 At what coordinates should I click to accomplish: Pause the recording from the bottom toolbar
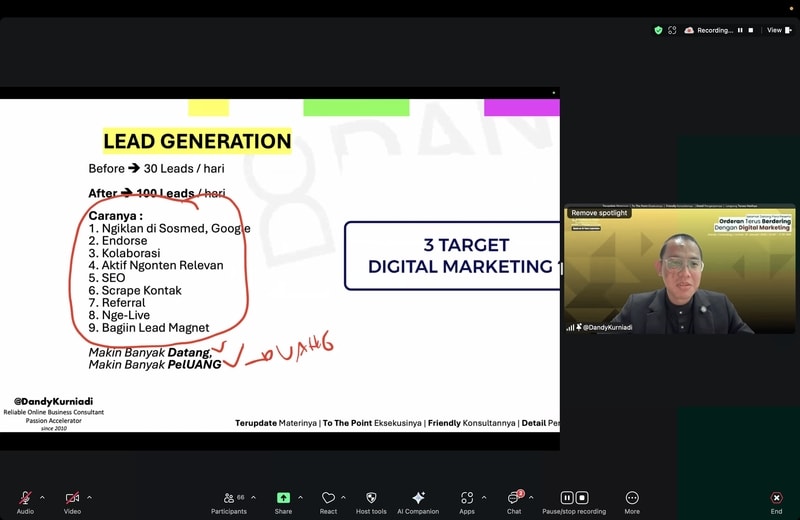pos(567,498)
